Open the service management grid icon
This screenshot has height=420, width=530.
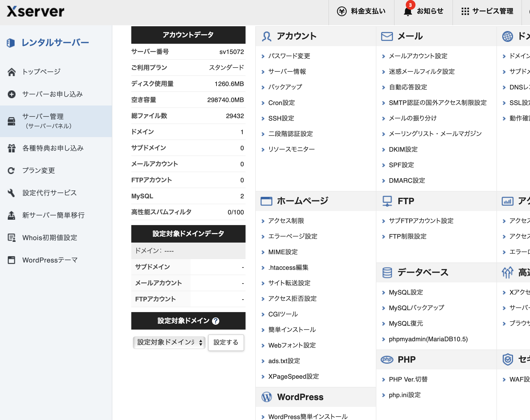point(465,11)
